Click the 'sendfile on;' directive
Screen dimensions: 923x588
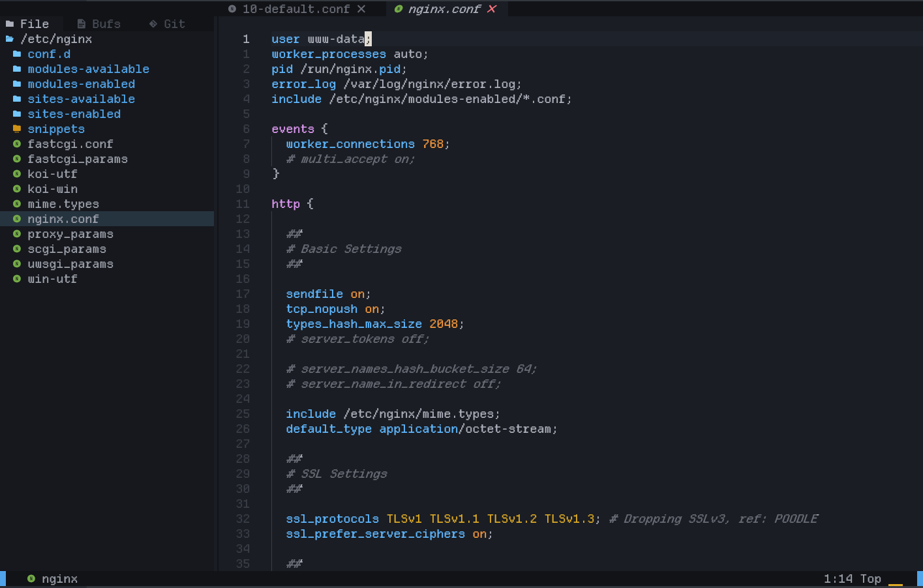coord(328,294)
